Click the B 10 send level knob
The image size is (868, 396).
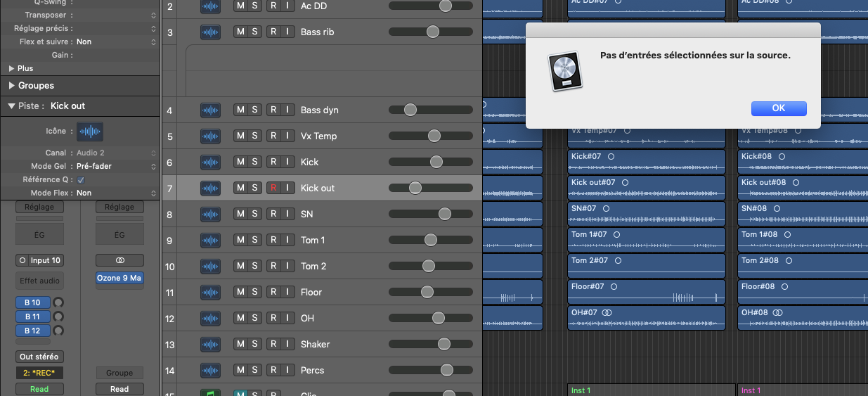pos(58,302)
